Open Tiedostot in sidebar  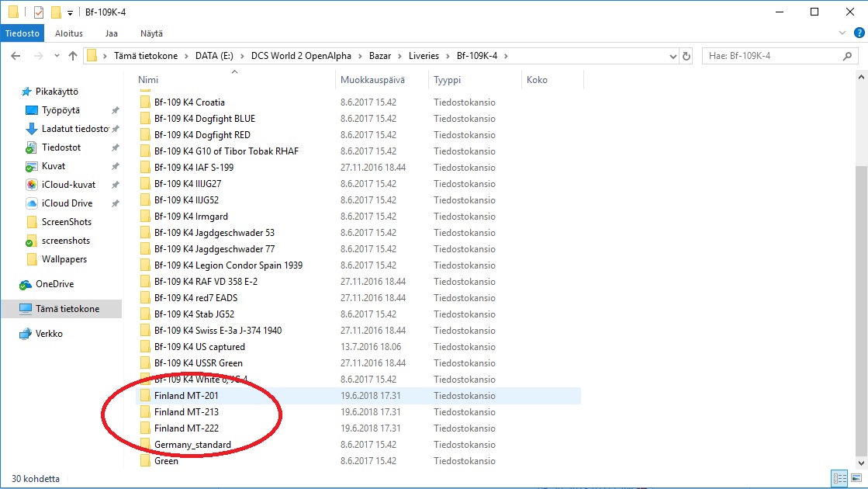[x=61, y=147]
